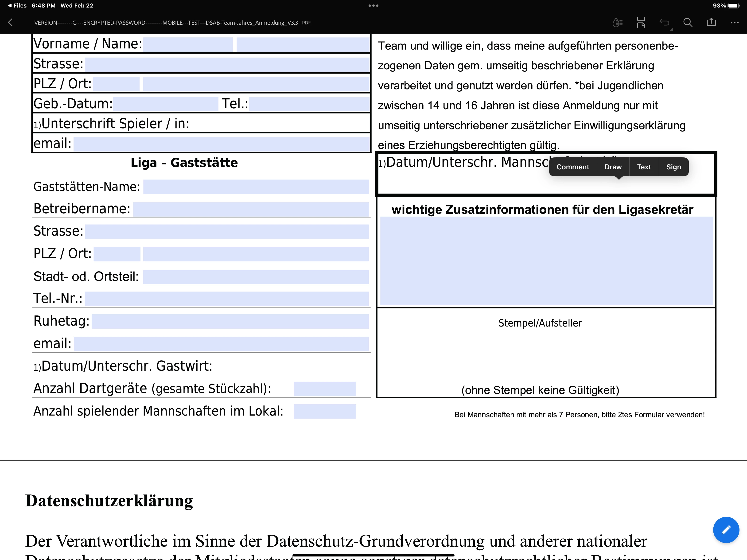
Task: Tap the Gaststätten-Name input field
Action: pos(256,187)
